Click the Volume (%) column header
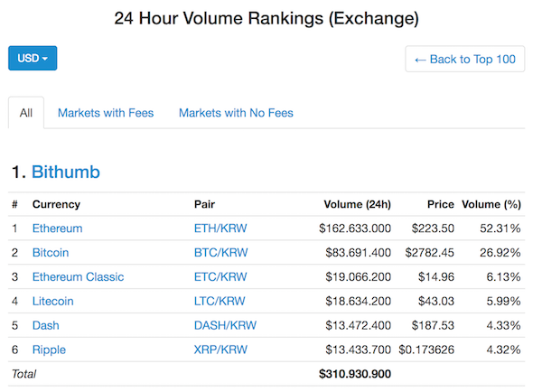The height and width of the screenshot is (392, 542). point(491,204)
